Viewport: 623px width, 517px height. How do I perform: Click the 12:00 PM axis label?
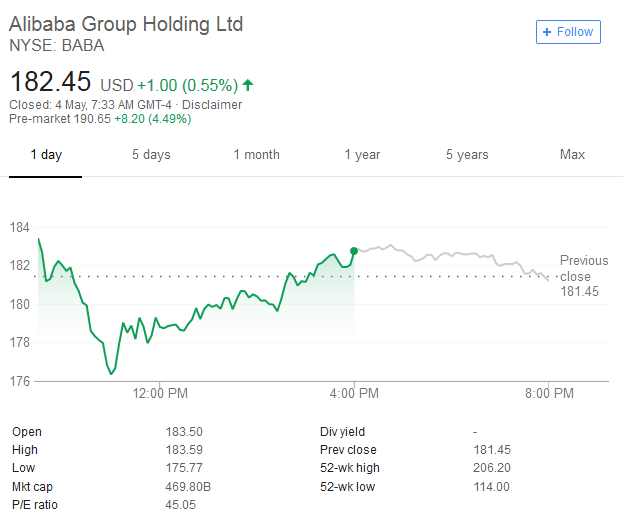click(x=160, y=394)
